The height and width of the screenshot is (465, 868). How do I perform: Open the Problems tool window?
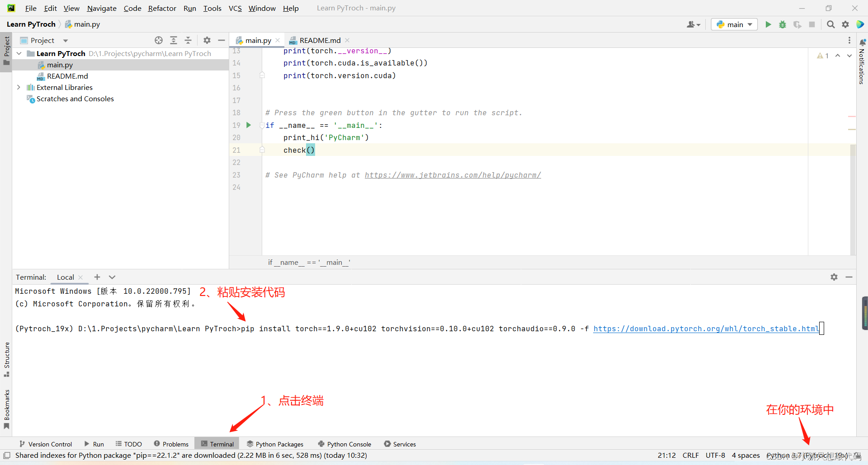(171, 444)
